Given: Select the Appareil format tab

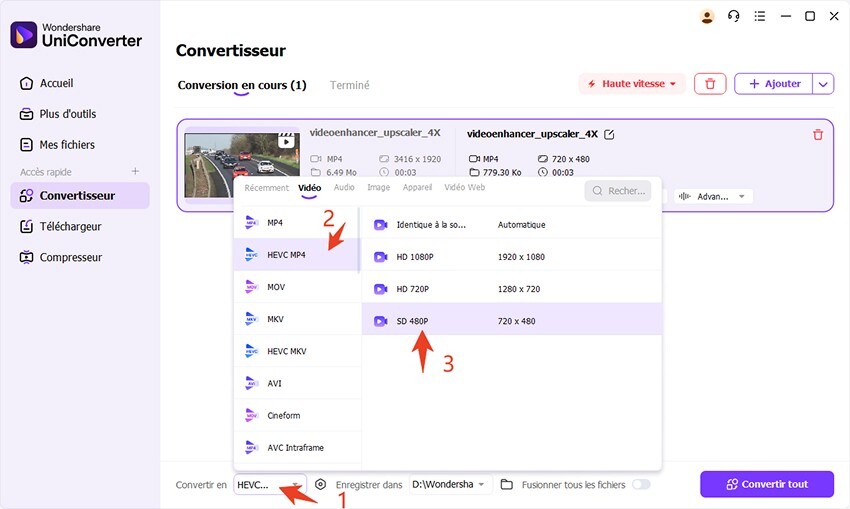Looking at the screenshot, I should coord(417,187).
